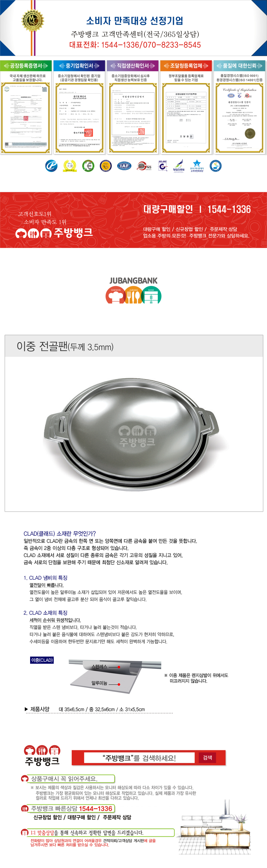267x868 pixels.
Task: Click the JAS-ANZ certification logo
Action: click(163, 166)
